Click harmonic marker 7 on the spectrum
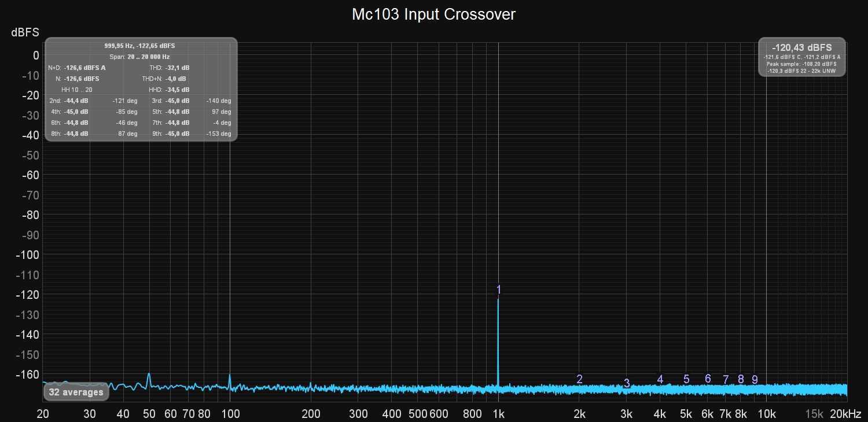868x422 pixels. pyautogui.click(x=726, y=380)
